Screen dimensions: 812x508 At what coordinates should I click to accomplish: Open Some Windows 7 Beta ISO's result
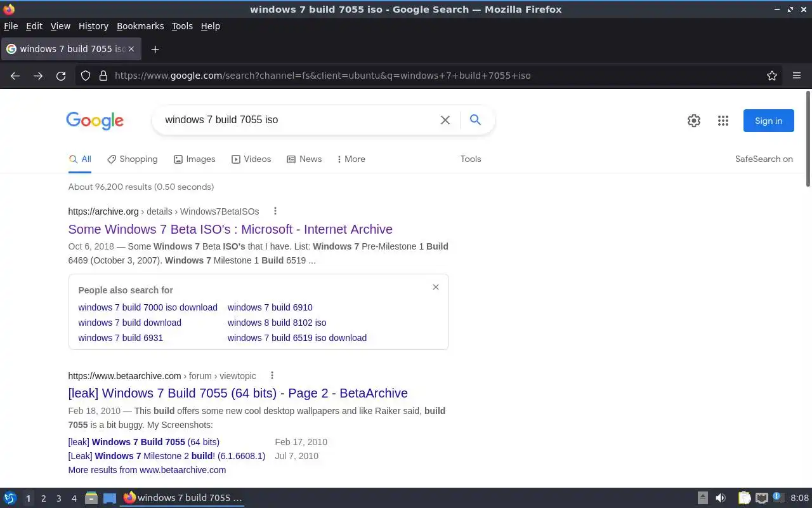click(x=230, y=229)
